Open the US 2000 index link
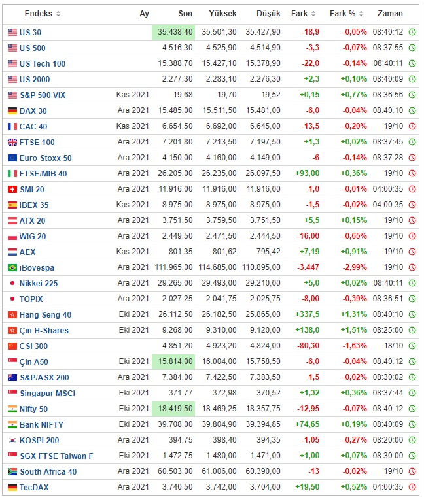 point(35,79)
